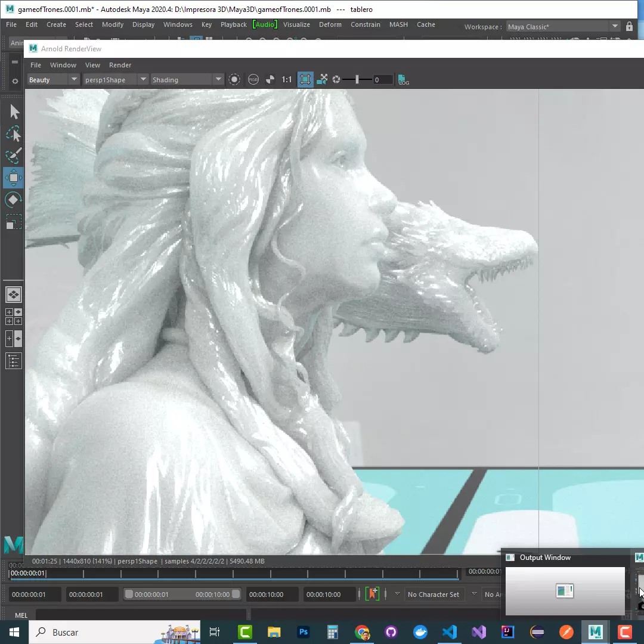Switch to two-pane side-by-side layout
The image size is (644, 644).
point(14,339)
